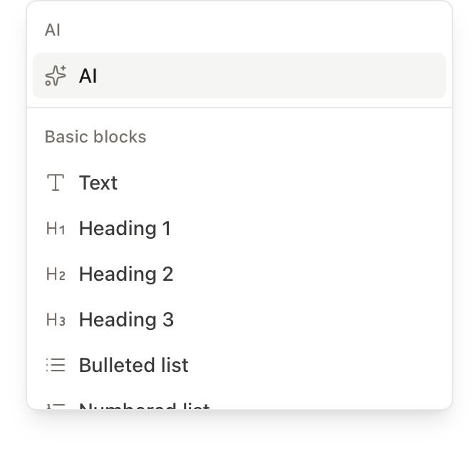Image resolution: width=476 pixels, height=449 pixels.
Task: Pick the "Heading 3" label
Action: [126, 320]
